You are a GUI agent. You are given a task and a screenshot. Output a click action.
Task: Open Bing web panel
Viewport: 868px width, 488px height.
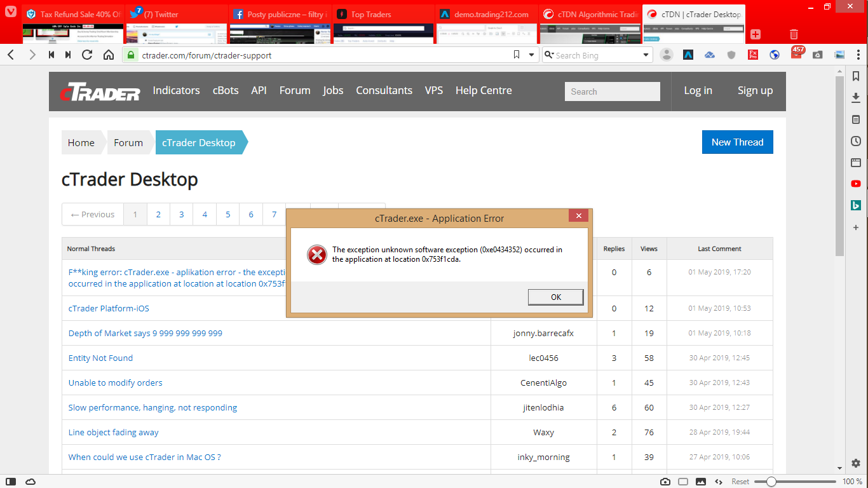point(856,205)
